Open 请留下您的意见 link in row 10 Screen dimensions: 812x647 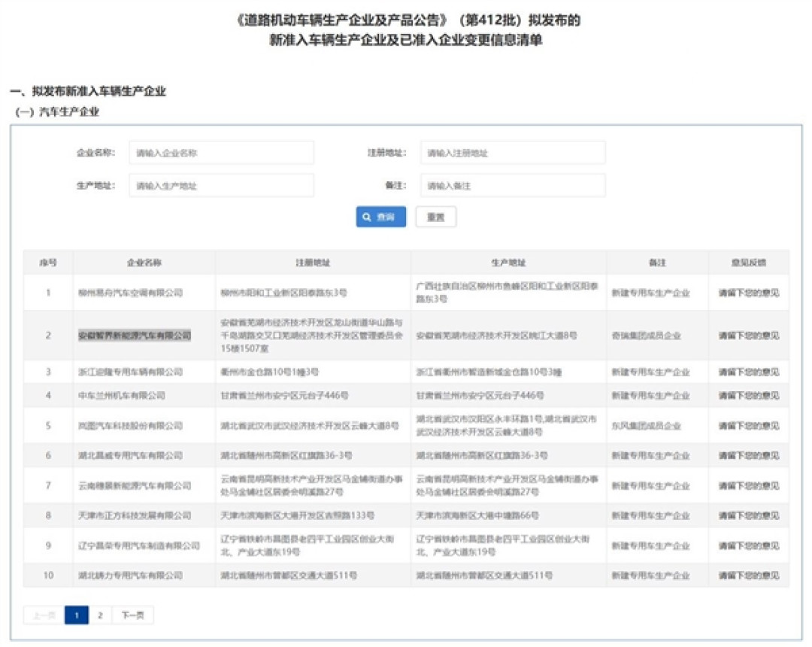coord(748,575)
